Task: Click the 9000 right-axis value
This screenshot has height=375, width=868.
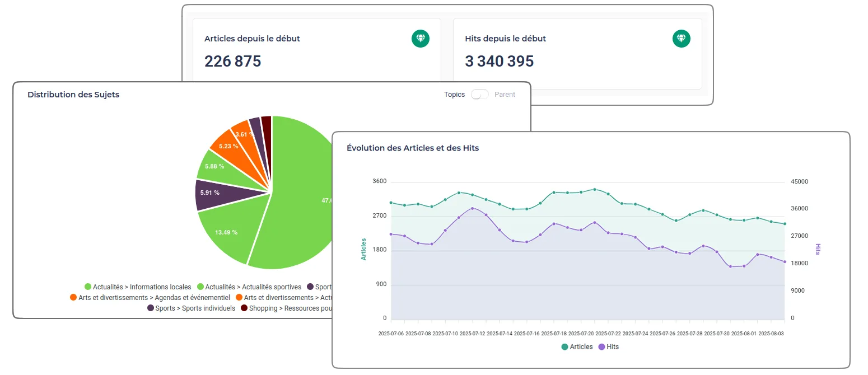Action: (797, 291)
